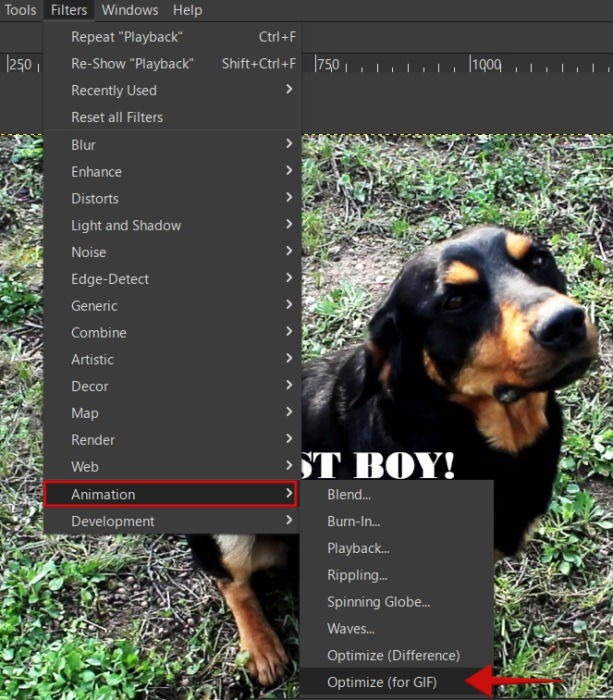613x700 pixels.
Task: Open the Artistic filters submenu
Action: [92, 359]
